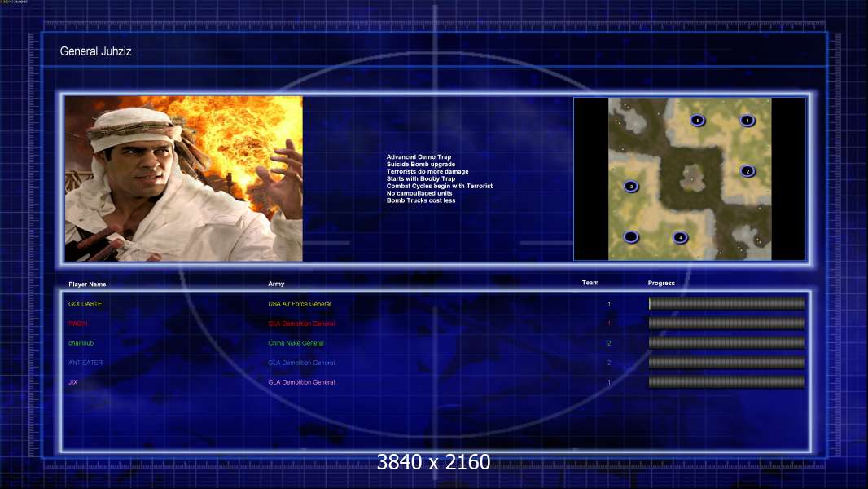Click the Bomb Trucks cost less line
Viewport: 868px width, 489px height.
421,200
